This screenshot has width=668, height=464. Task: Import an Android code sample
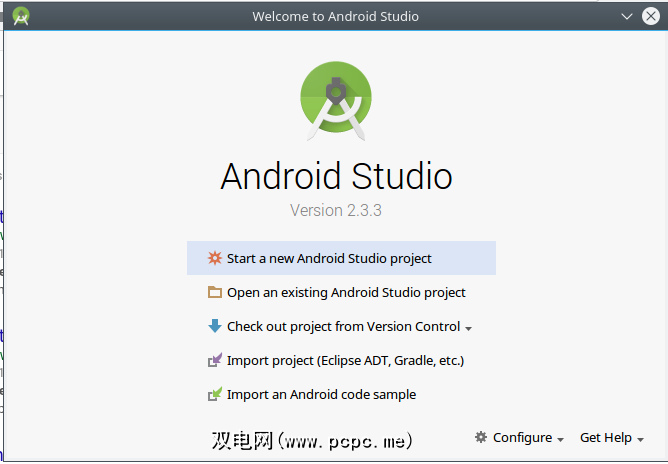tap(341, 395)
